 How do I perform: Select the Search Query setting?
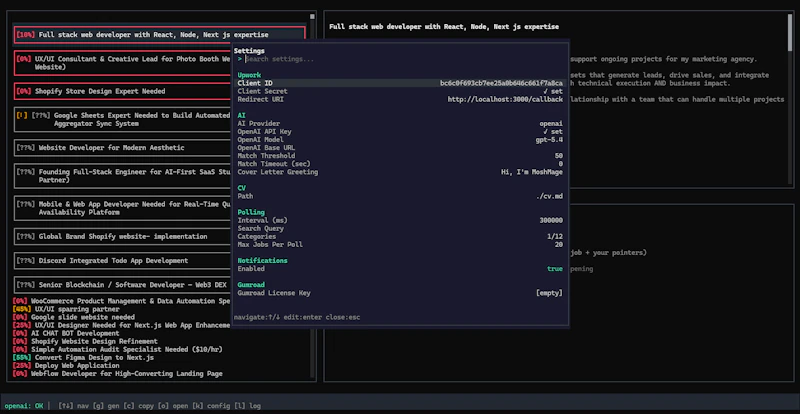pyautogui.click(x=400, y=229)
